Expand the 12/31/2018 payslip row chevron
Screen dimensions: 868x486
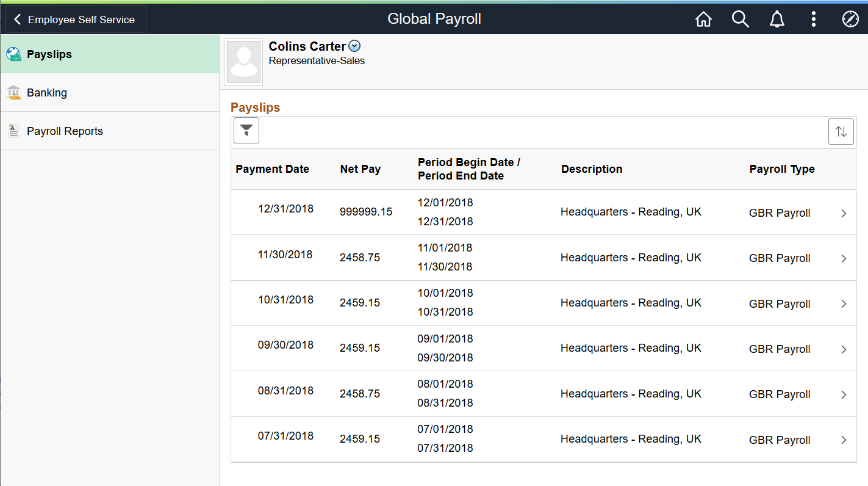(844, 212)
